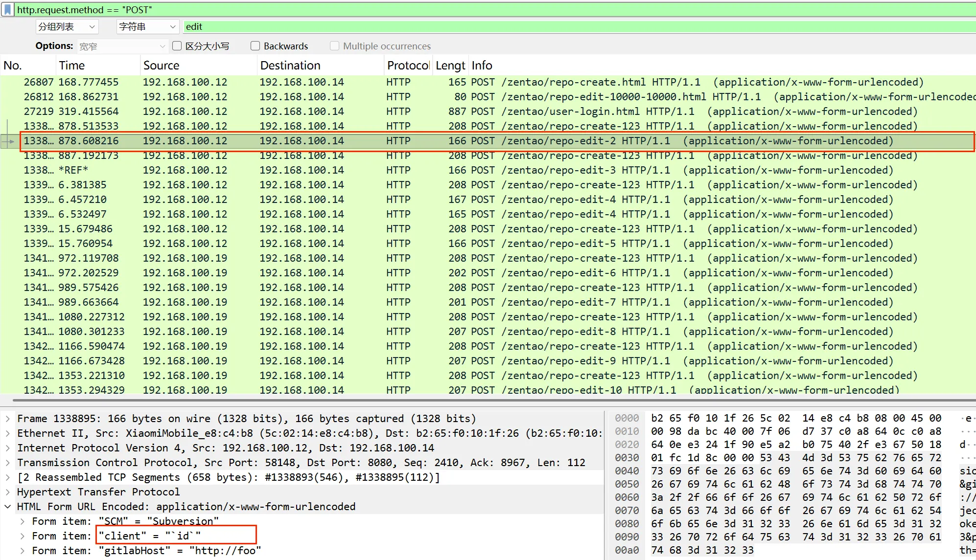
Task: Expand the Hypertext Transfer Protocol node
Action: 8,492
